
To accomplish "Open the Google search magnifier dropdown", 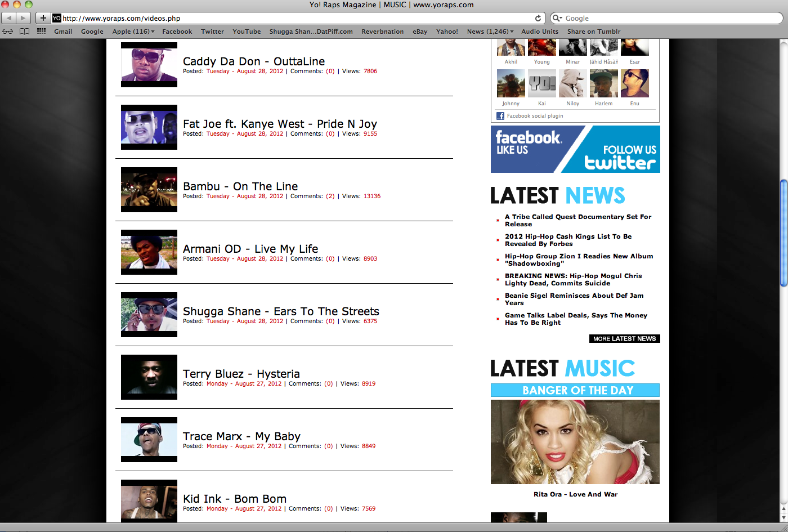I will click(x=557, y=18).
